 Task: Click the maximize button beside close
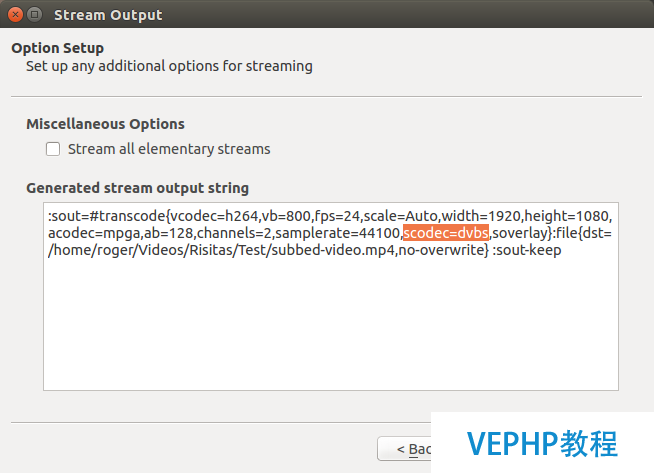click(x=35, y=15)
